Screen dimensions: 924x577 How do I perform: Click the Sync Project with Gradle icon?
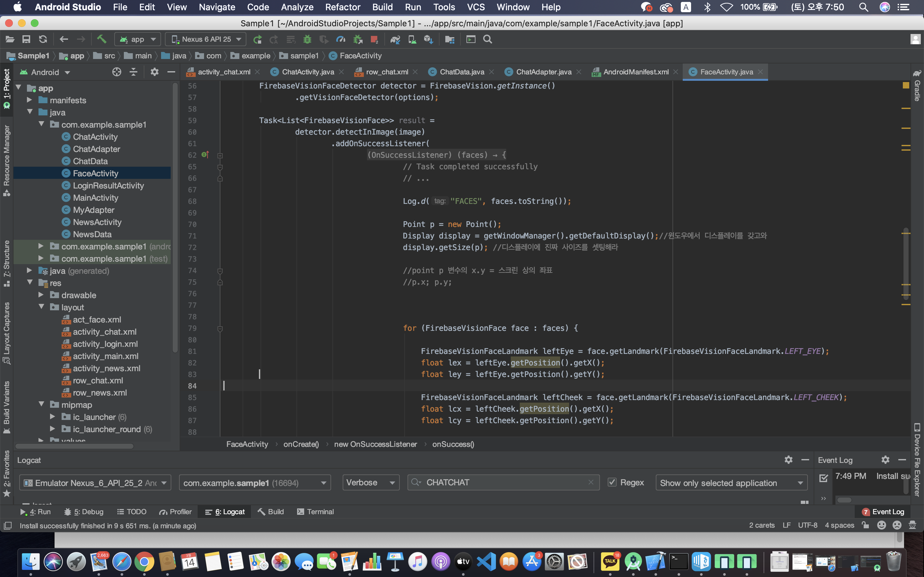pyautogui.click(x=395, y=39)
